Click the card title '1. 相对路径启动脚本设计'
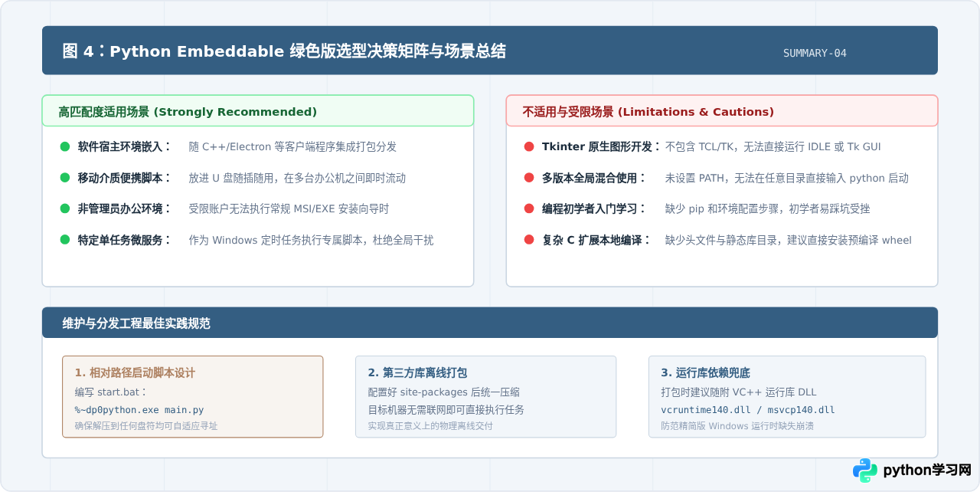This screenshot has width=980, height=492. tap(135, 373)
